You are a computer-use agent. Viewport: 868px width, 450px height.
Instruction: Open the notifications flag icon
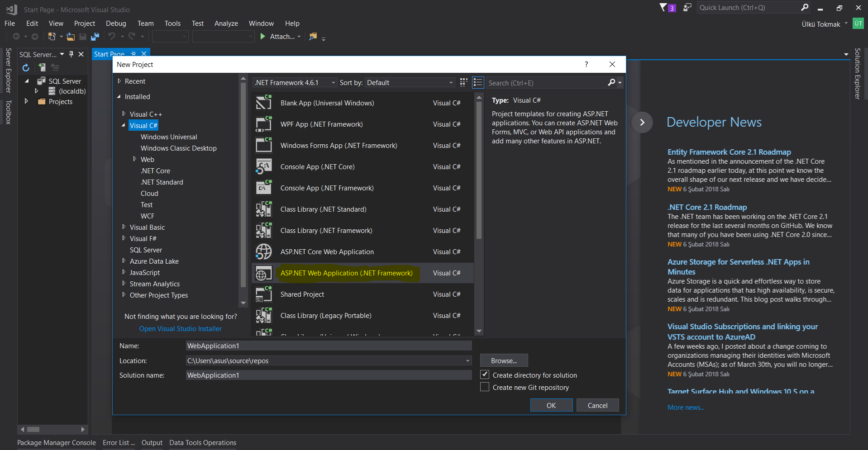pyautogui.click(x=663, y=7)
